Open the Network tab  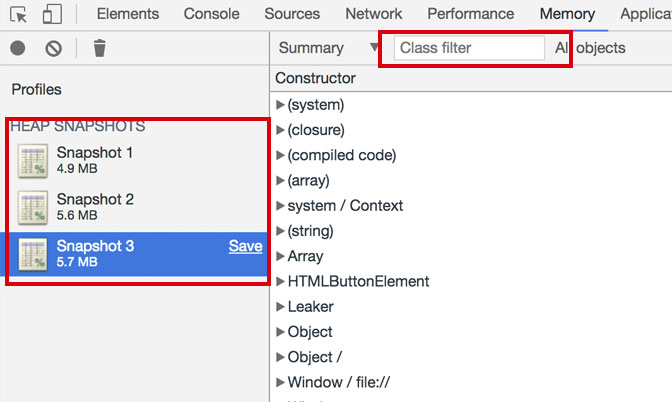[373, 14]
